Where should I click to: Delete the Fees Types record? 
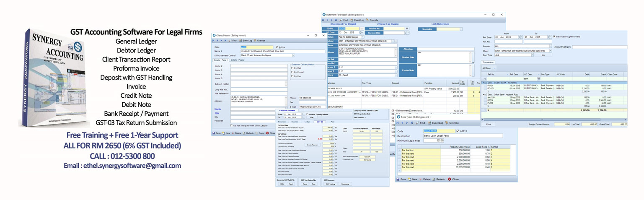(x=424, y=179)
